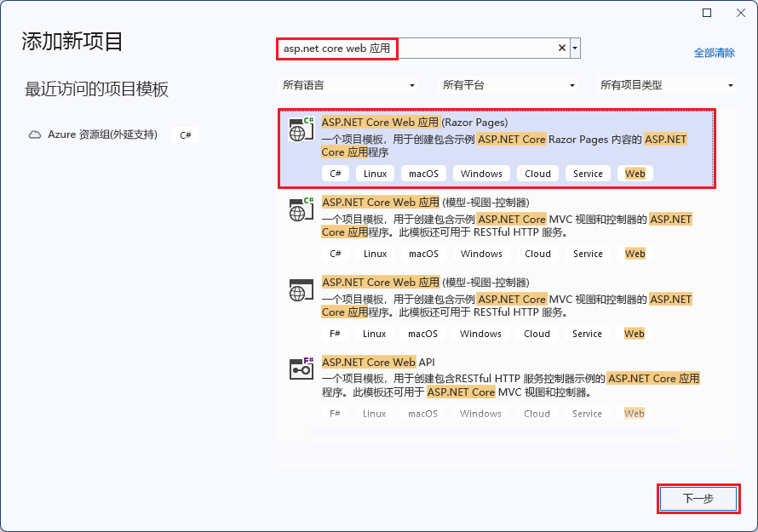Toggle the Linux tag on Razor Pages template
This screenshot has width=758, height=532.
point(375,173)
